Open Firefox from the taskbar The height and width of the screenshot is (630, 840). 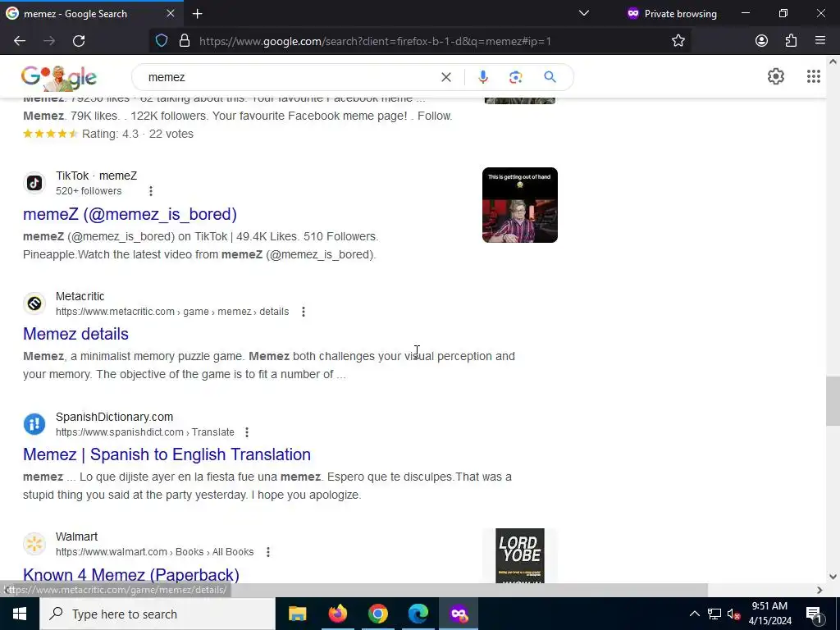click(x=337, y=614)
